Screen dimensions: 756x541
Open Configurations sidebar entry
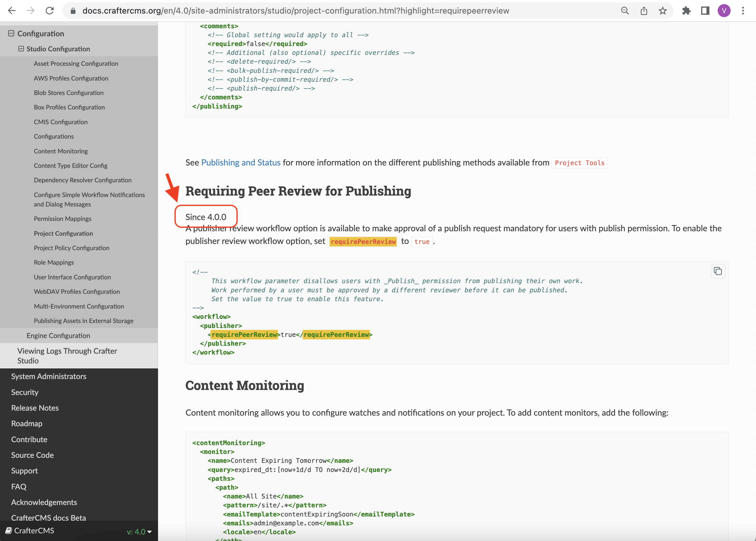(x=54, y=137)
